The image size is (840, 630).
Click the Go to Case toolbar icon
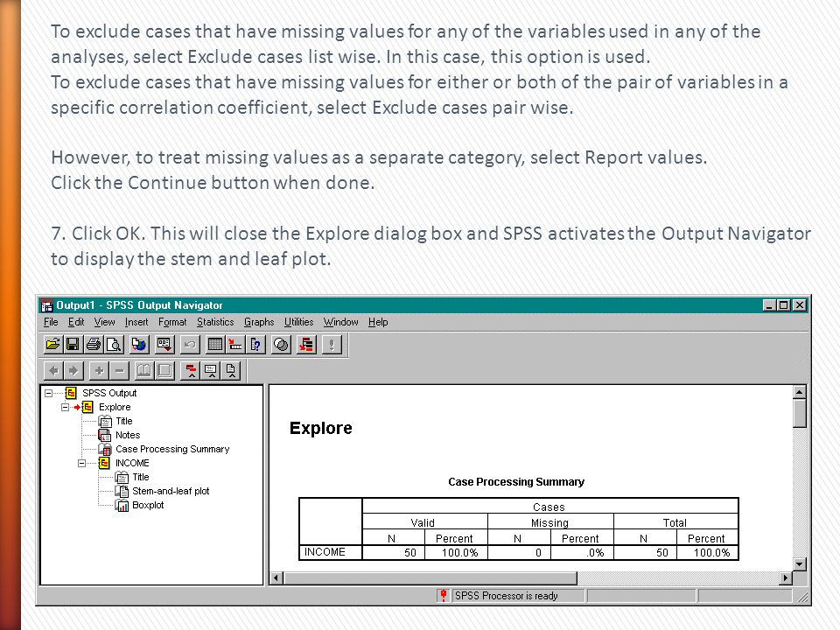tap(235, 344)
